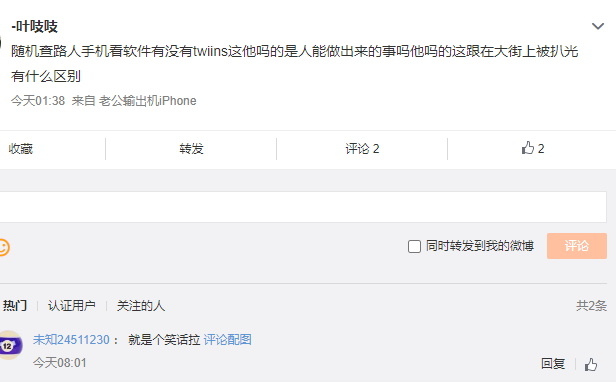
Task: Expand the post options chevron
Action: pos(598,26)
